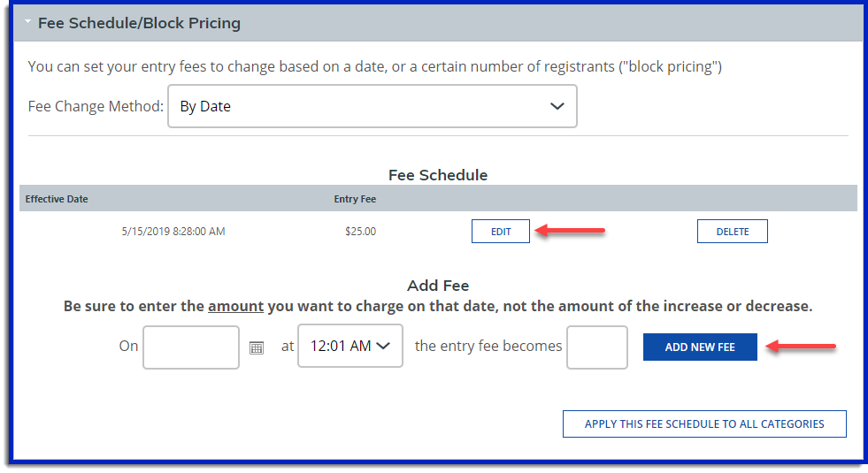Apply this fee schedule to all categories
Viewport: 868px width, 473px height.
[x=704, y=423]
